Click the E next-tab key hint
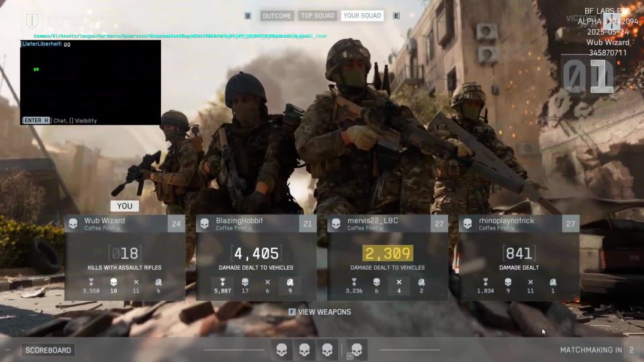This screenshot has height=362, width=644. click(396, 16)
